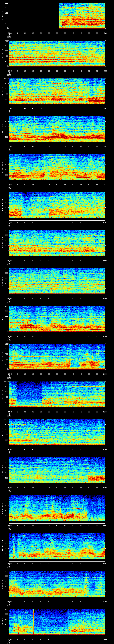Viewport: 114px width, 644px height.
Task: Select the spectrogram panel starting at 15:07:00
Action: tap(57, 129)
